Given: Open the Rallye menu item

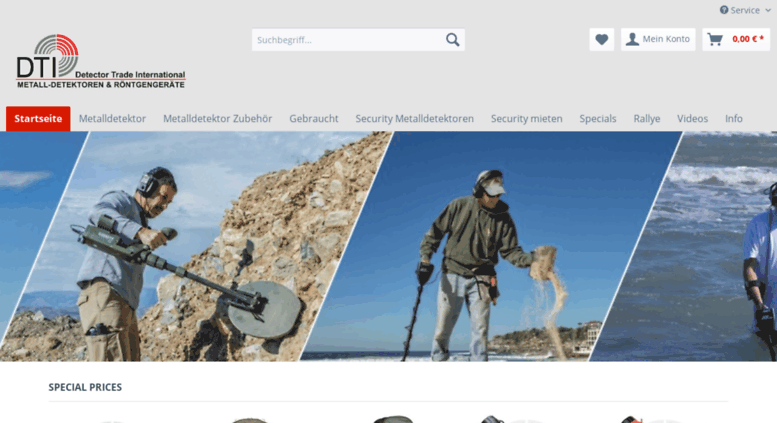Looking at the screenshot, I should [647, 119].
